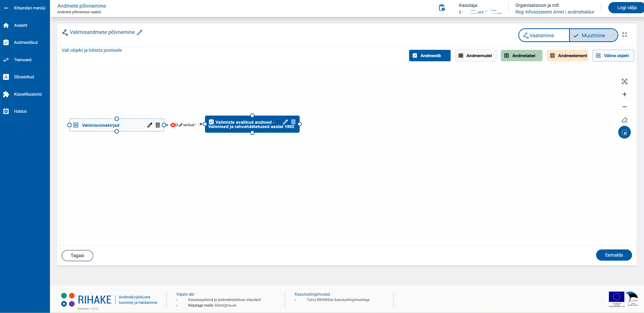The height and width of the screenshot is (313, 644).
Task: Enter fullscreen with the expand icon
Action: (624, 35)
